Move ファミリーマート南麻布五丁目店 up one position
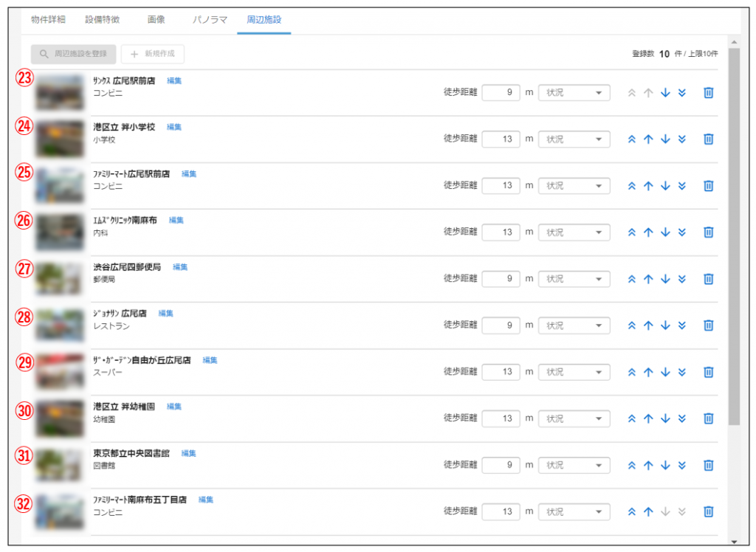The height and width of the screenshot is (552, 756). point(648,511)
